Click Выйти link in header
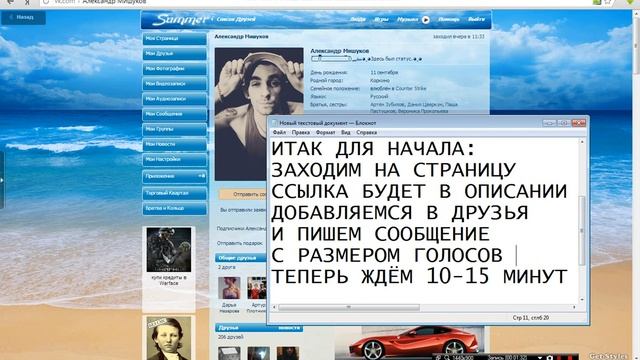Image resolution: width=640 pixels, height=360 pixels. [x=476, y=19]
